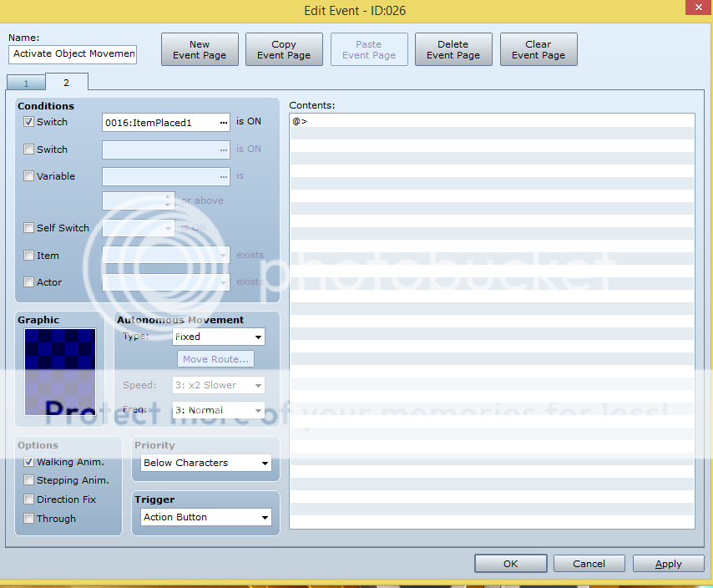This screenshot has height=588, width=713.
Task: Select event page tab 2
Action: pyautogui.click(x=66, y=82)
